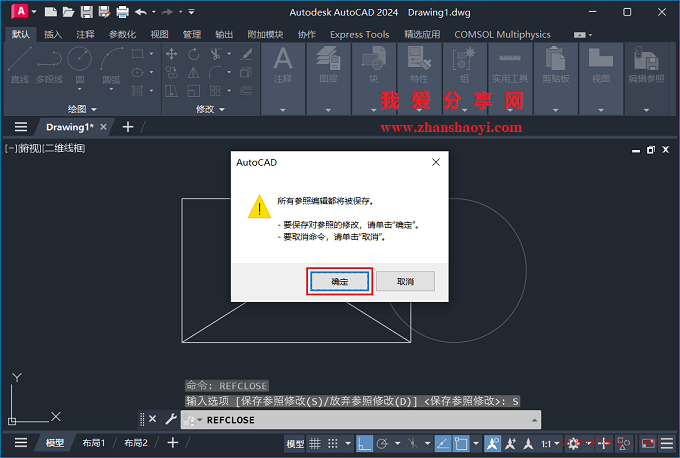The image size is (680, 458).
Task: Open the annotation scale 1:1 dropdown
Action: (550, 444)
